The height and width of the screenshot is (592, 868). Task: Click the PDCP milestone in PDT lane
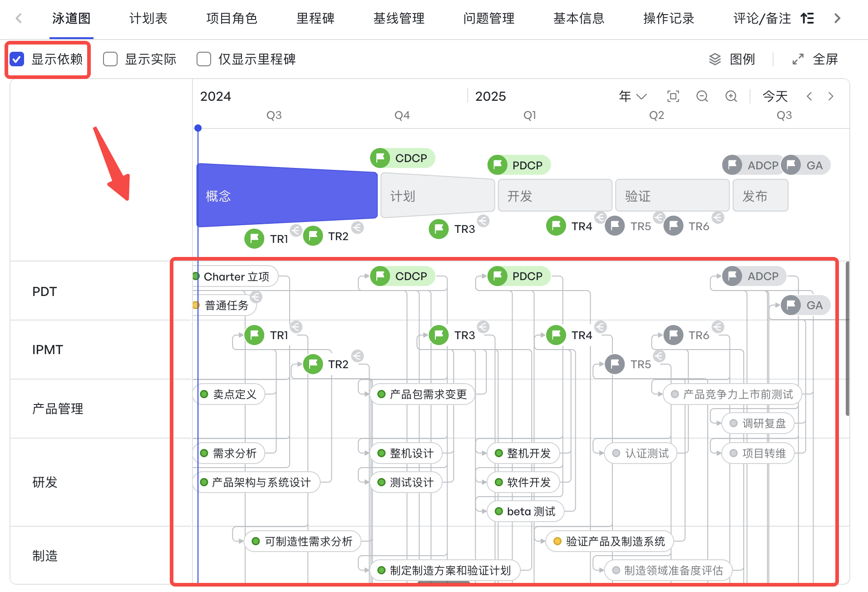click(519, 276)
